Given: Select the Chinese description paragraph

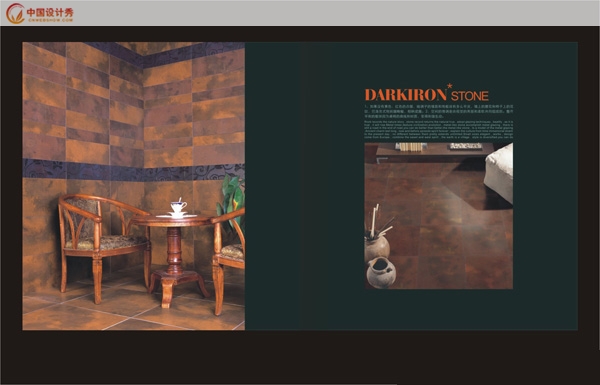Looking at the screenshot, I should point(439,111).
